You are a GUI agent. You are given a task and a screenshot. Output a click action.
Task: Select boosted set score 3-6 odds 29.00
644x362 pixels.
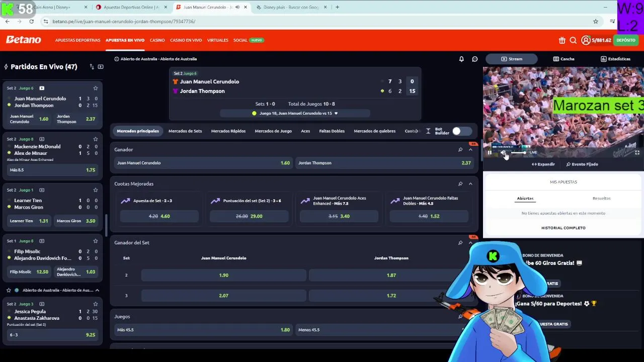tap(249, 216)
